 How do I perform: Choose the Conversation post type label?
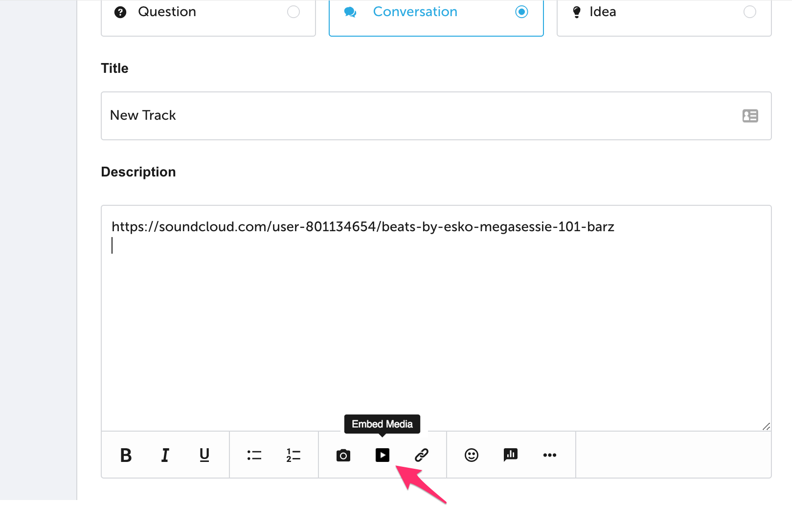[x=415, y=12]
